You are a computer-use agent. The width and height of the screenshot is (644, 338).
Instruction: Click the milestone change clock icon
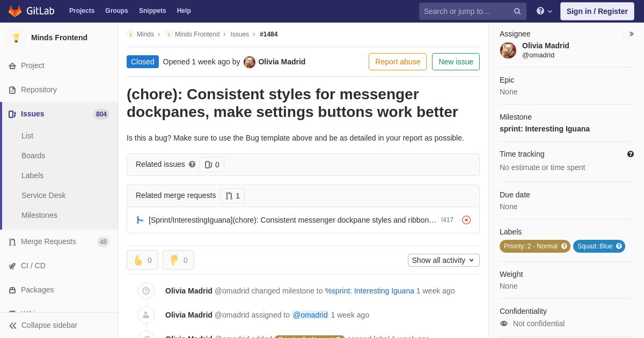(146, 291)
